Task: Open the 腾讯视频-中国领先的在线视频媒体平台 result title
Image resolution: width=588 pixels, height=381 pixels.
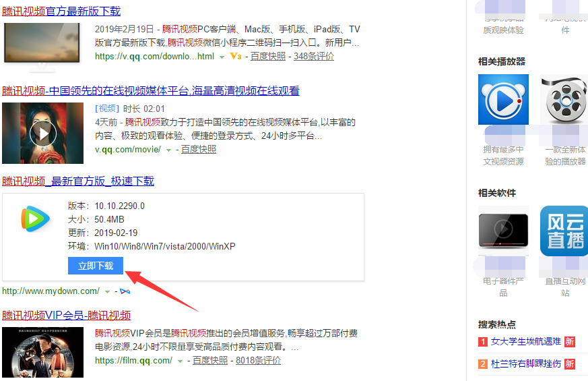Action: (x=151, y=91)
